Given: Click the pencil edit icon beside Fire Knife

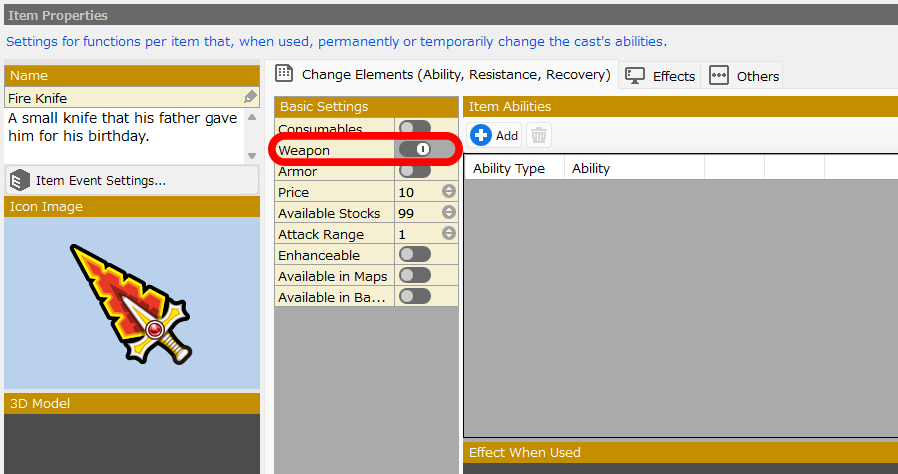Looking at the screenshot, I should click(250, 97).
